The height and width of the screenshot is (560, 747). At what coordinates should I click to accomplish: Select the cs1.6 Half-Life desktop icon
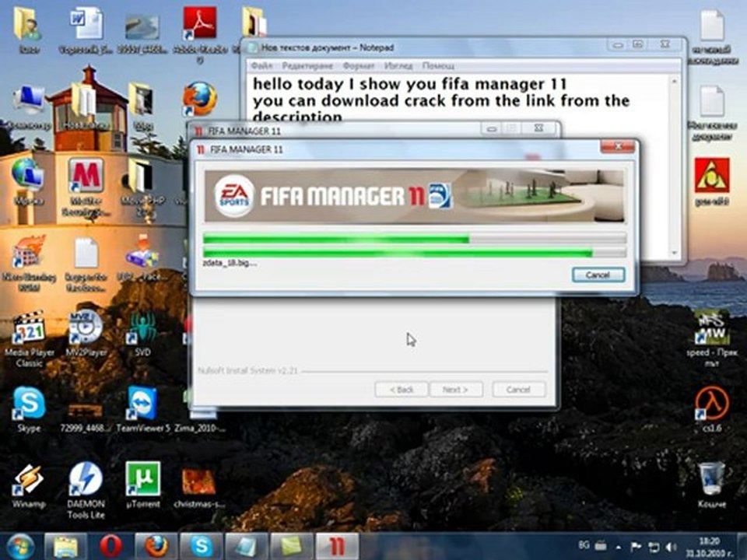tap(712, 408)
